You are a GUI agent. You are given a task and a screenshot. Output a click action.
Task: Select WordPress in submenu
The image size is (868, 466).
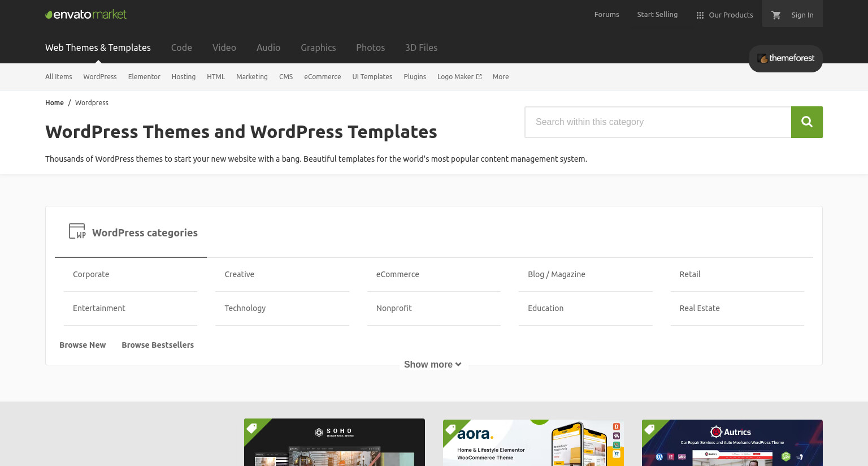[x=100, y=77]
